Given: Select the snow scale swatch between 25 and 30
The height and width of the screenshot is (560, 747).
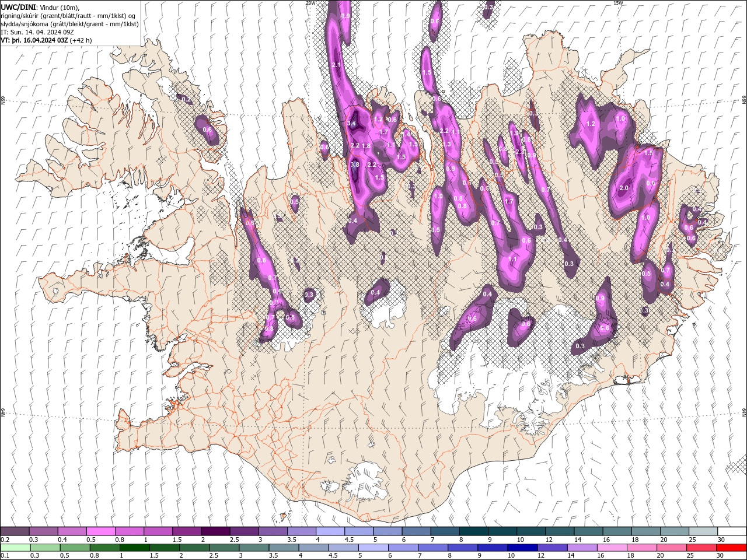Looking at the screenshot, I should tap(703, 531).
